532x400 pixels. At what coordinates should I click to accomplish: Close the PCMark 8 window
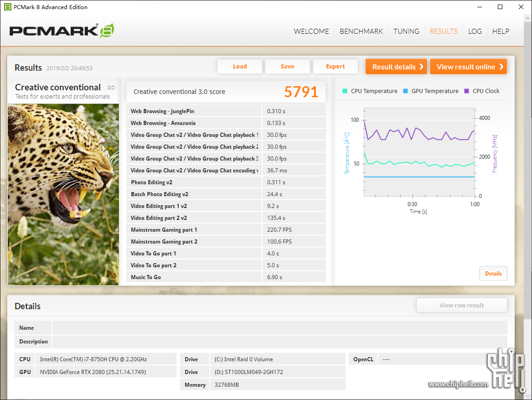[521, 7]
